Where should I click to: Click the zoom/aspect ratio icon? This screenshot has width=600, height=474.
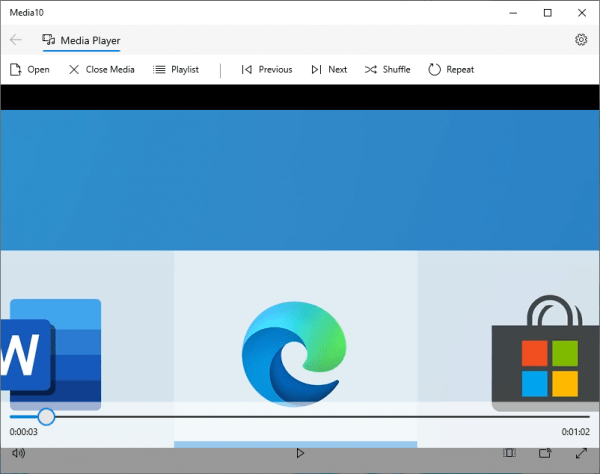[x=509, y=453]
